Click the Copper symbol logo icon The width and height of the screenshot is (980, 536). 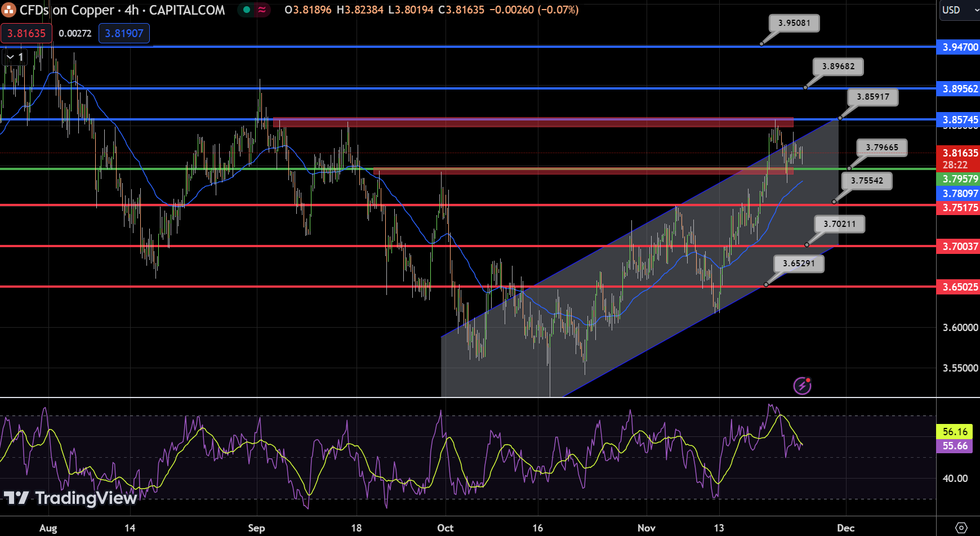click(x=8, y=10)
